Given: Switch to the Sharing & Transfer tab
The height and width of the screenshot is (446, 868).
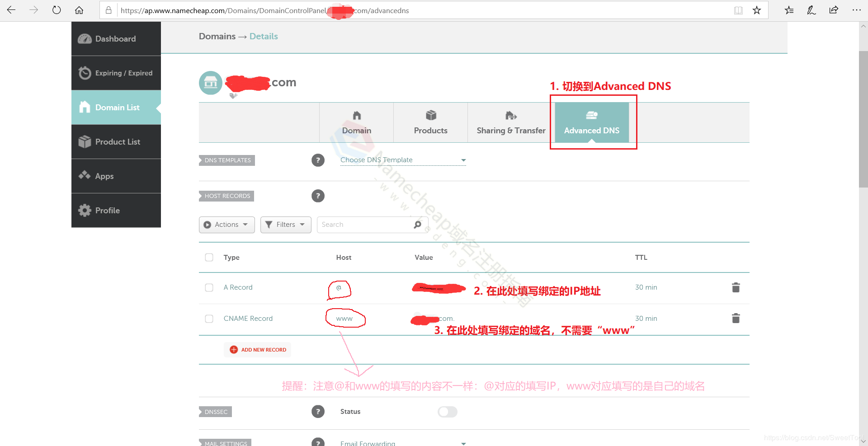Looking at the screenshot, I should pyautogui.click(x=511, y=122).
